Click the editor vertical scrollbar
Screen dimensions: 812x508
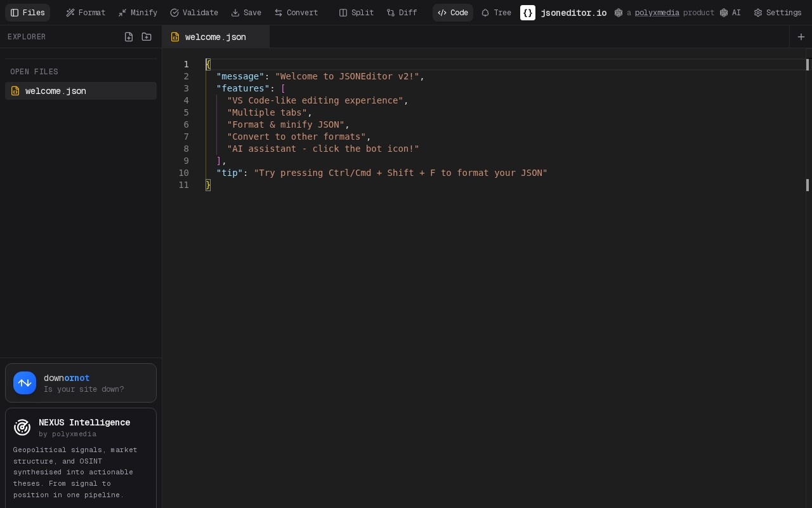click(808, 278)
